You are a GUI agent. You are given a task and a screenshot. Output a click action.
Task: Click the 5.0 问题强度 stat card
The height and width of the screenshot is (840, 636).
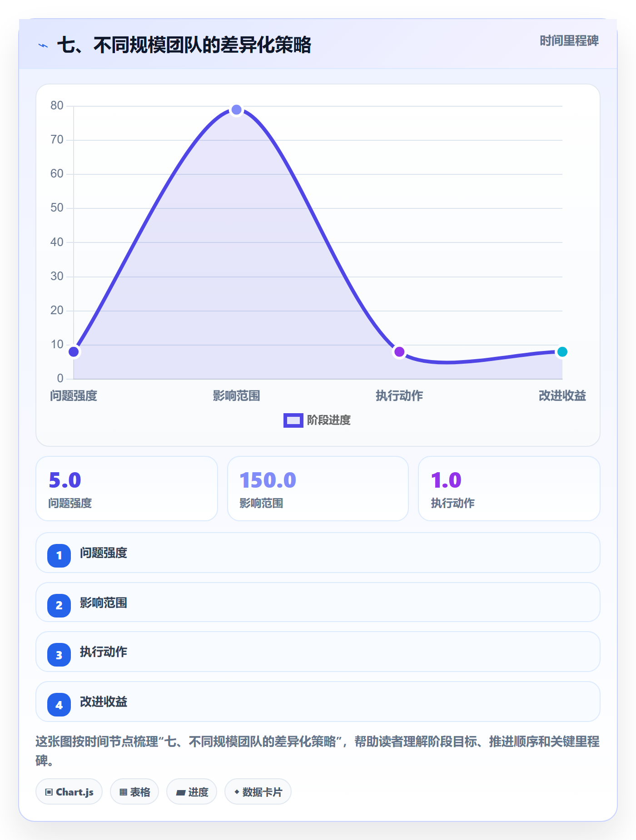127,489
